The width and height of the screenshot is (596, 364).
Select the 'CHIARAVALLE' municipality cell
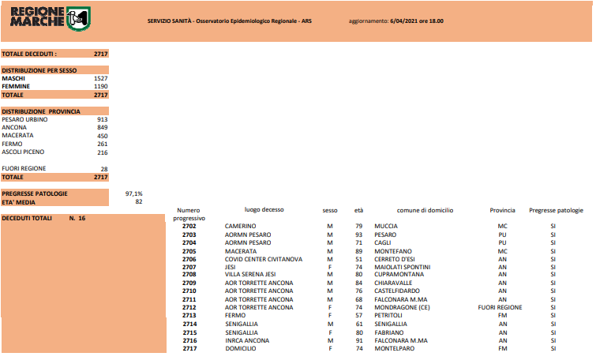[393, 283]
